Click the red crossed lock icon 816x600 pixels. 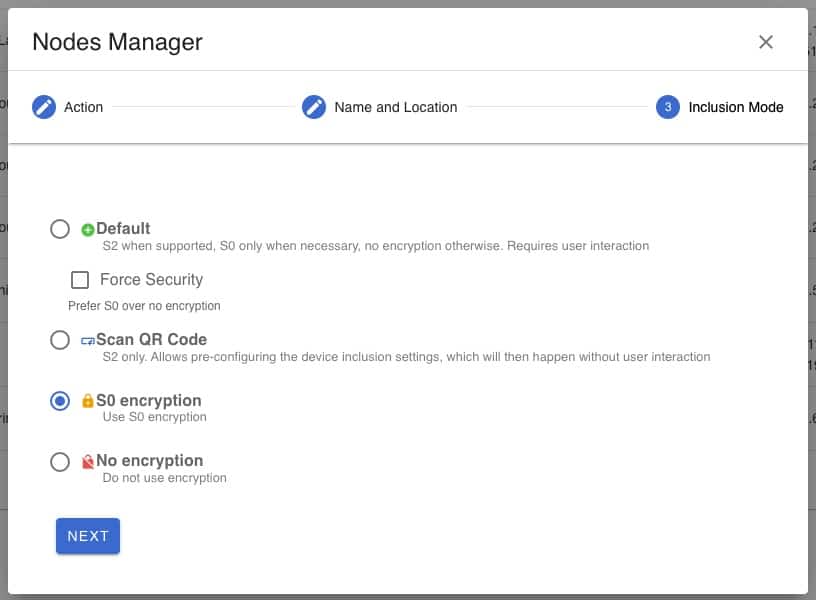(87, 461)
